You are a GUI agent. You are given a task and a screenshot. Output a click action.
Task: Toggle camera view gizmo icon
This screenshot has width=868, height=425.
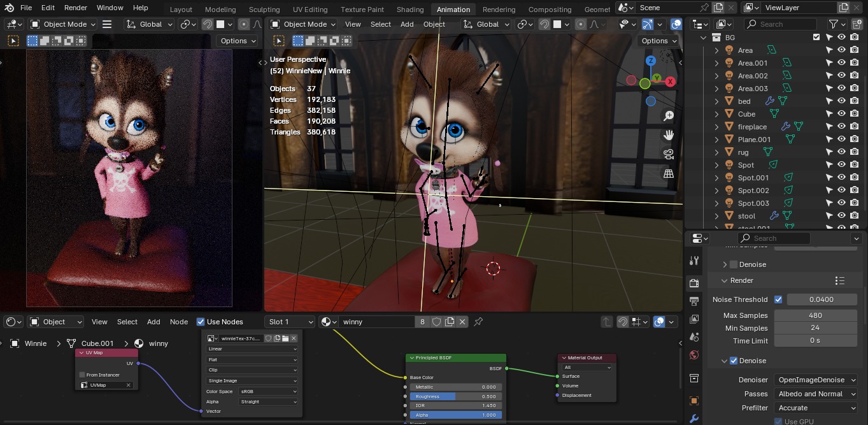click(668, 154)
